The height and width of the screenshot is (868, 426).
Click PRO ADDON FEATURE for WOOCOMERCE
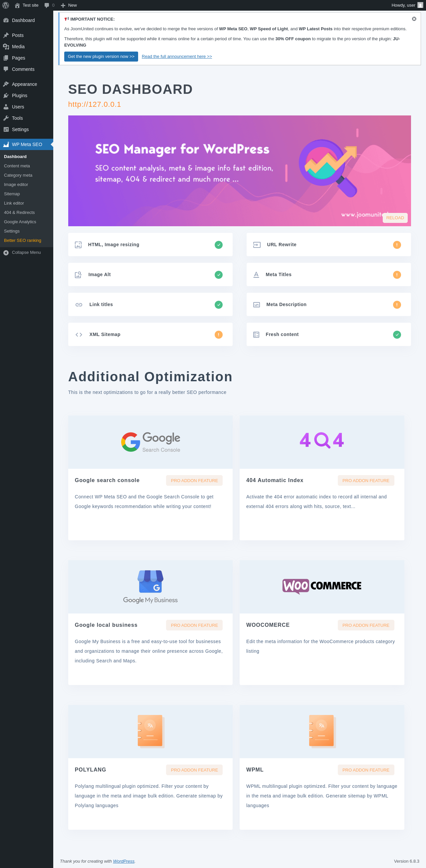click(x=366, y=625)
